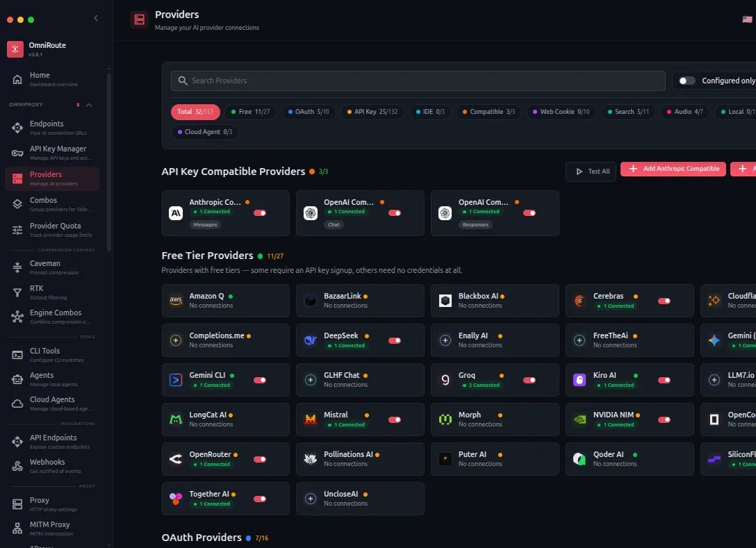This screenshot has height=548, width=756.
Task: Filter by Web Cookie 0/10
Action: click(x=561, y=112)
